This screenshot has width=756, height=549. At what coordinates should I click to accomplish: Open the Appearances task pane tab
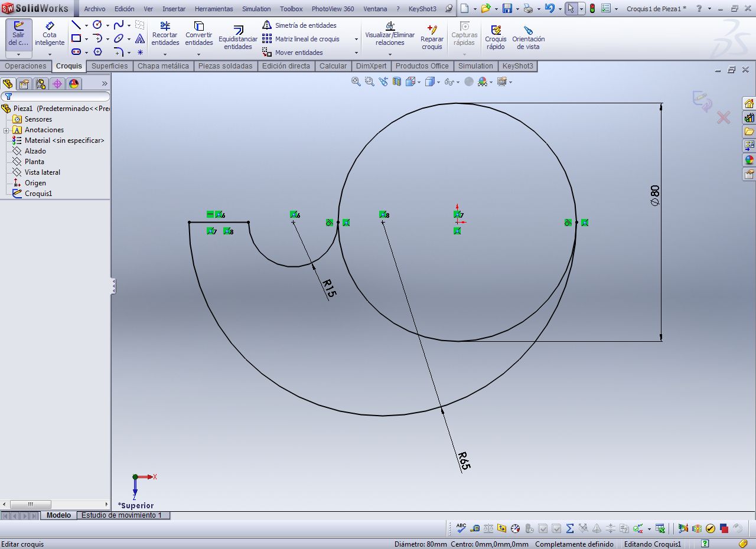pyautogui.click(x=749, y=160)
